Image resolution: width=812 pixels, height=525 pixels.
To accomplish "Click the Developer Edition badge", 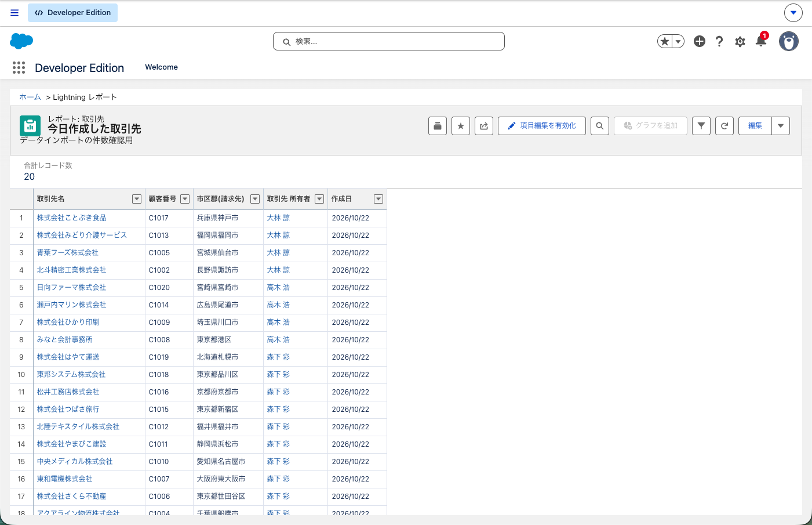I will [x=73, y=13].
